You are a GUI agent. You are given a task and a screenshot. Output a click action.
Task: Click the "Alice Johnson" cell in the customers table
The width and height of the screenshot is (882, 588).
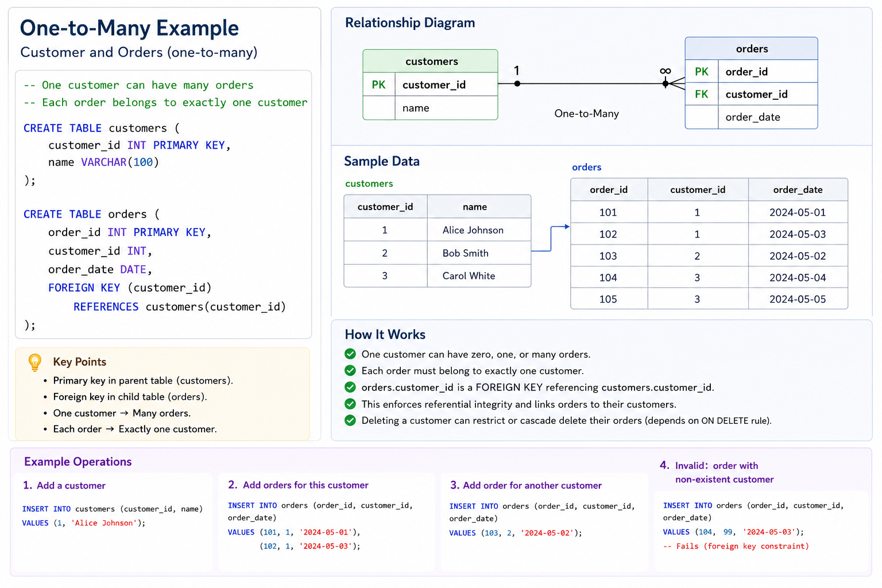pyautogui.click(x=473, y=230)
